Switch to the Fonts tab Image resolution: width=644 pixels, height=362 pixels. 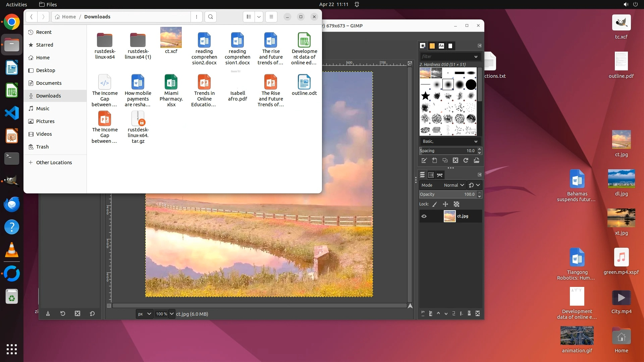441,46
